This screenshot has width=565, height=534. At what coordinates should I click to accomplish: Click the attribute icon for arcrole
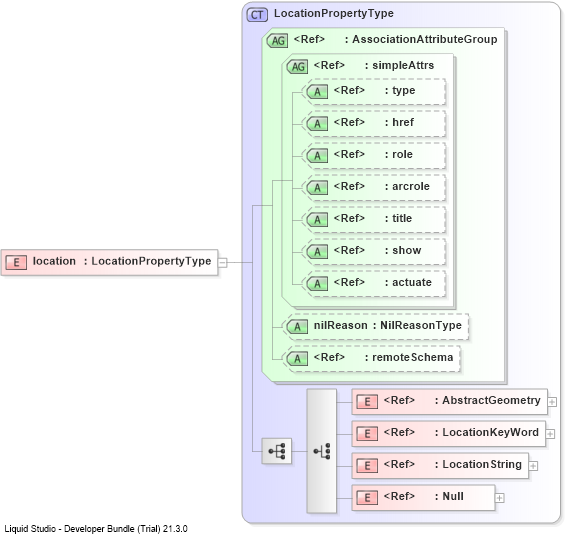[317, 188]
